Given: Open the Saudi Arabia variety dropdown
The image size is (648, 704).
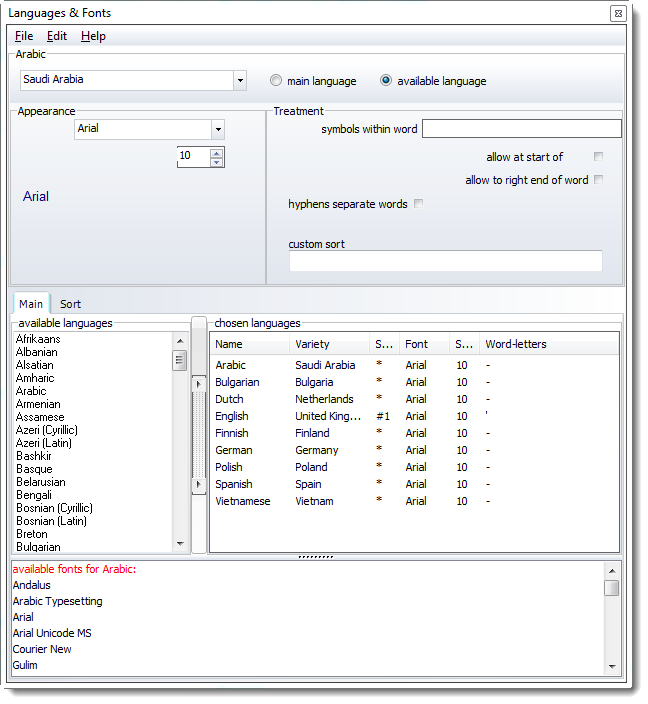Looking at the screenshot, I should [240, 80].
